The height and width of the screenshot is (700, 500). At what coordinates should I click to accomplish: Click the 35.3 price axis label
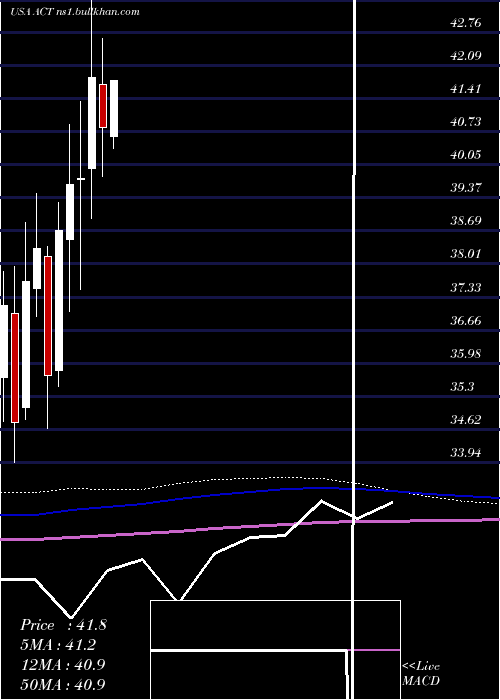click(462, 387)
